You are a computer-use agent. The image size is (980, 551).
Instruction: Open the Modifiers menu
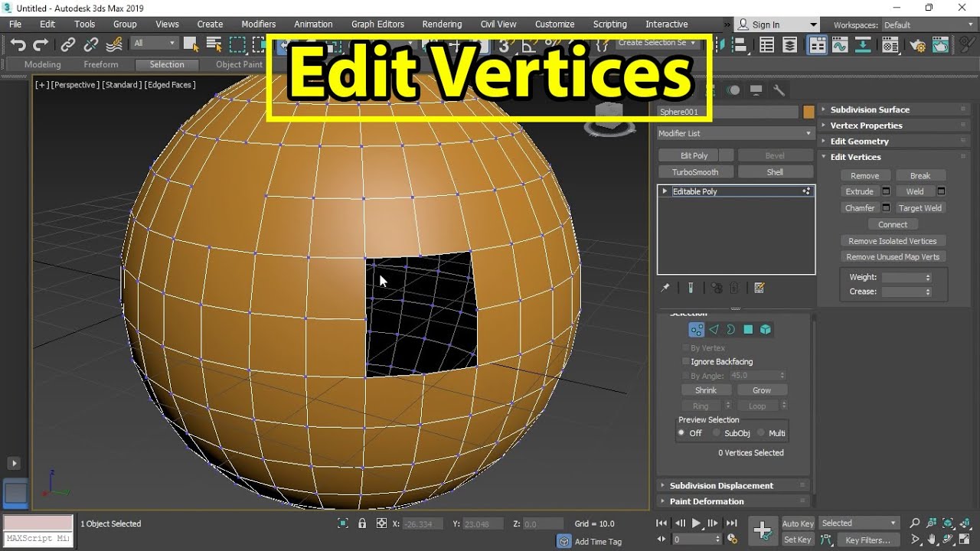(x=258, y=24)
